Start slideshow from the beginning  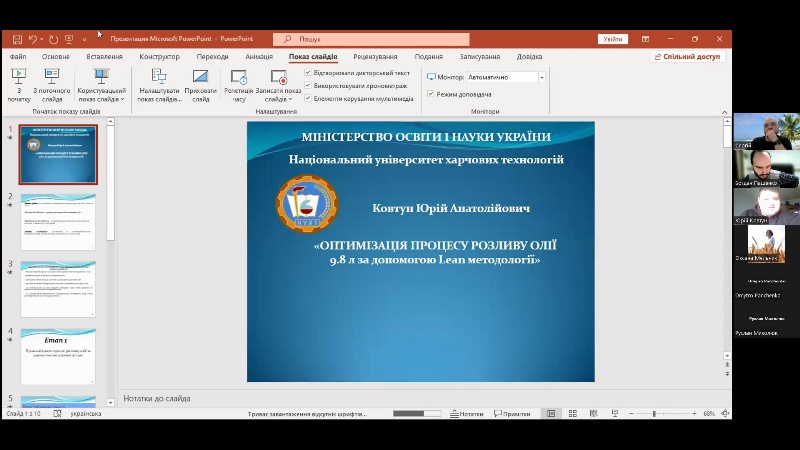[x=18, y=82]
